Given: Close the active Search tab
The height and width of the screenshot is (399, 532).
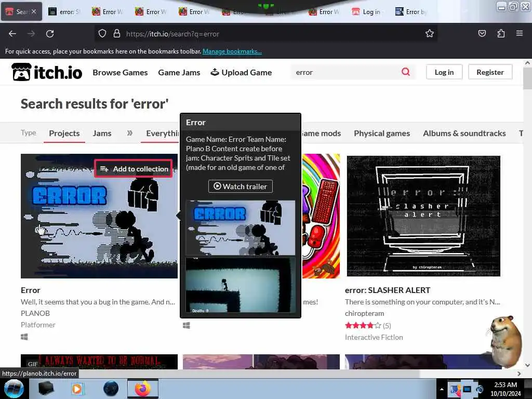Looking at the screenshot, I should [34, 11].
